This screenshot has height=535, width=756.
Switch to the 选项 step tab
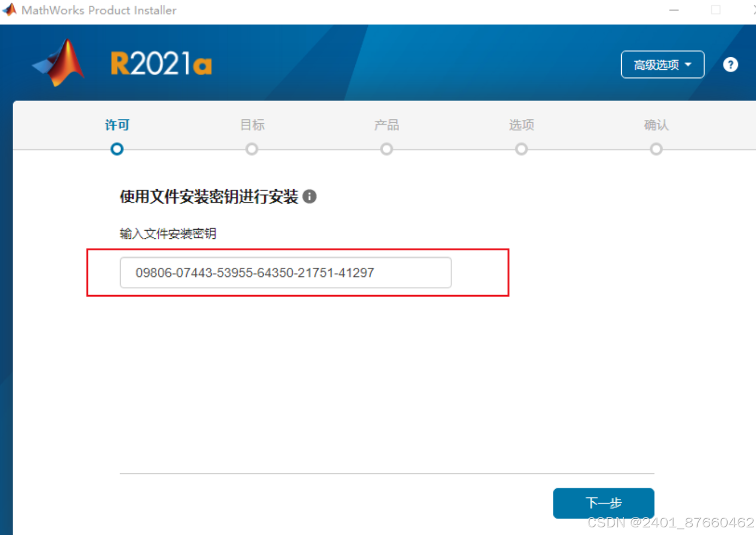[521, 125]
